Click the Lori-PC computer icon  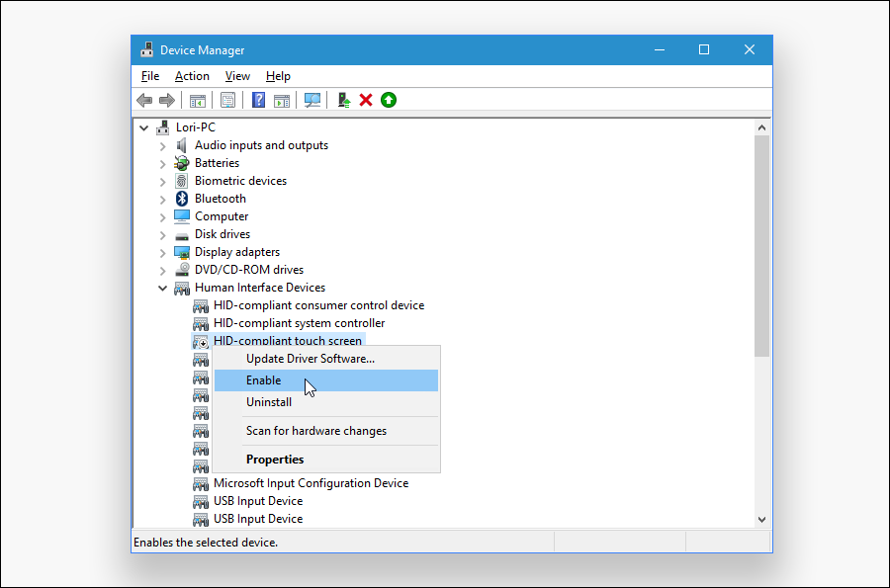coord(163,127)
